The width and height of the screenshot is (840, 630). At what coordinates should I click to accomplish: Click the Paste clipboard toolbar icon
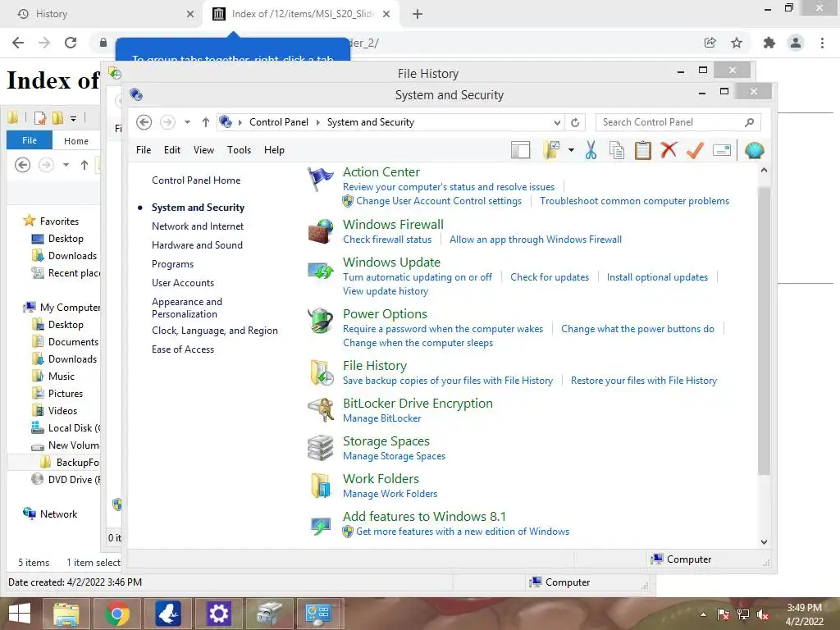(643, 151)
